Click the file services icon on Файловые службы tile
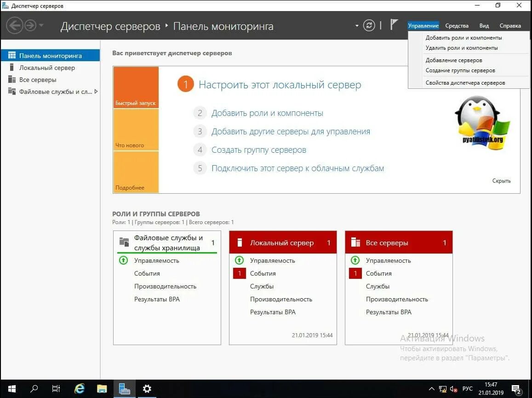 pos(123,241)
